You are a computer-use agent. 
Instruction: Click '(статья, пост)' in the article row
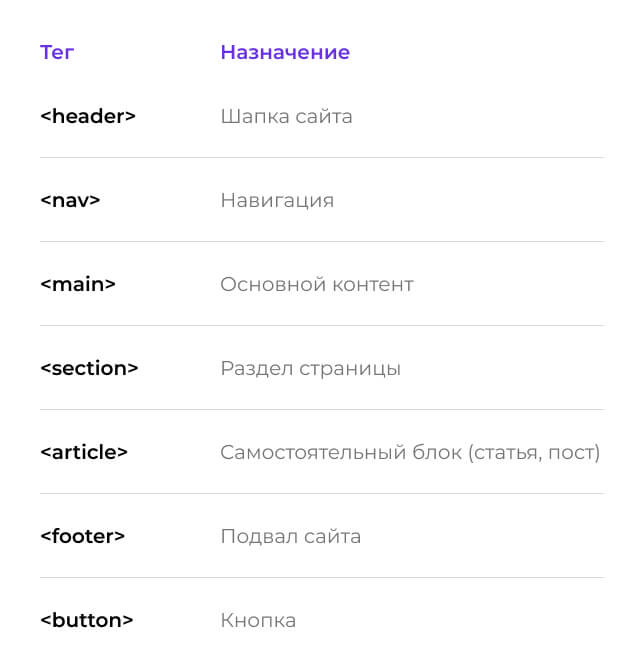tap(534, 453)
